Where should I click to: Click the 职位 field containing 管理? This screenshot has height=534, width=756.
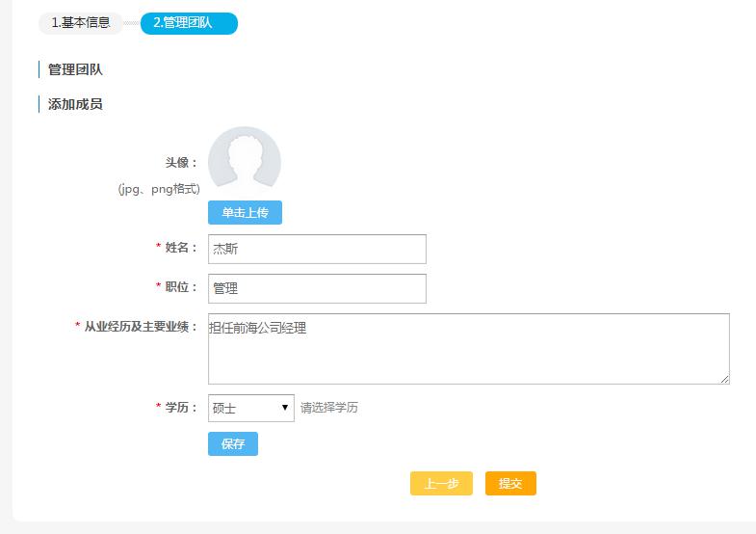point(317,288)
